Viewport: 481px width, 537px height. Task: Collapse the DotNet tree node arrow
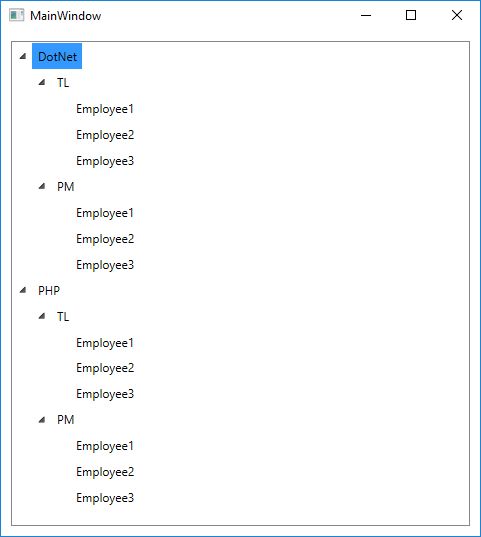tap(23, 56)
